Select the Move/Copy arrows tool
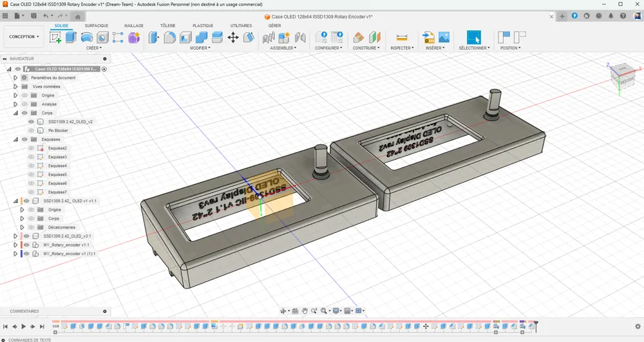The image size is (644, 342). pos(233,37)
